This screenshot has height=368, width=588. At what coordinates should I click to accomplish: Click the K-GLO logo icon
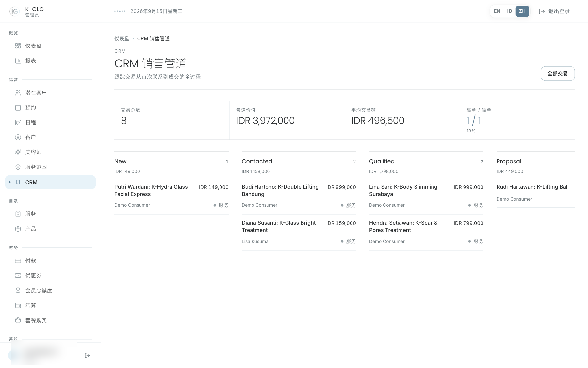pos(14,11)
